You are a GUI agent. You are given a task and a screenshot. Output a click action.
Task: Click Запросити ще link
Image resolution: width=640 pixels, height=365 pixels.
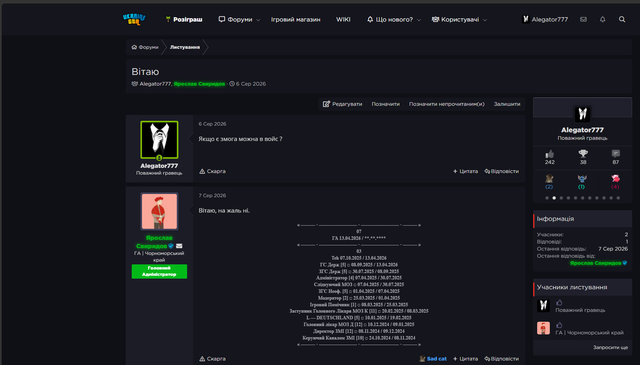click(610, 347)
